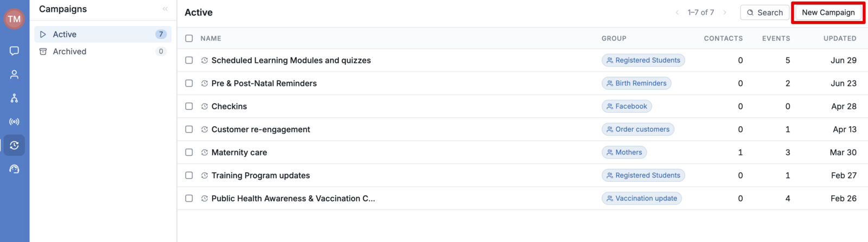Collapse the Campaigns side panel chevrons

(165, 9)
